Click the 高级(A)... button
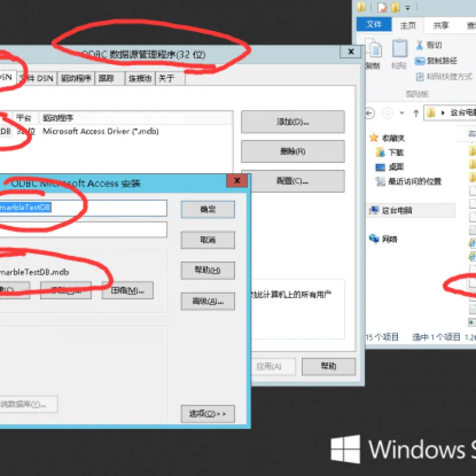 (208, 301)
